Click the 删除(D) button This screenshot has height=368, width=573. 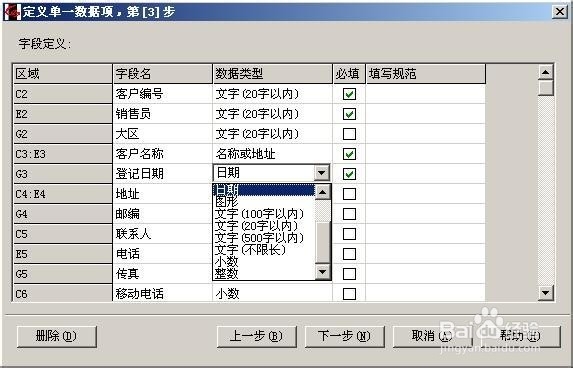tap(57, 336)
